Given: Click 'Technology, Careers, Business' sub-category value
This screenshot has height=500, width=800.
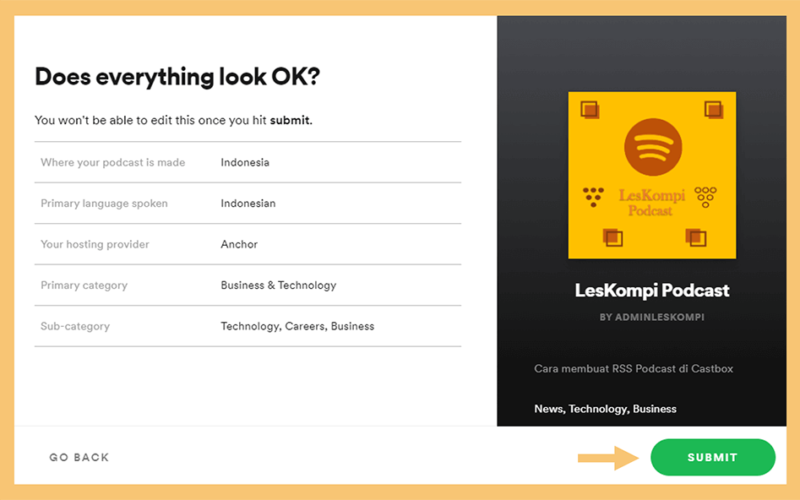Looking at the screenshot, I should (x=297, y=326).
